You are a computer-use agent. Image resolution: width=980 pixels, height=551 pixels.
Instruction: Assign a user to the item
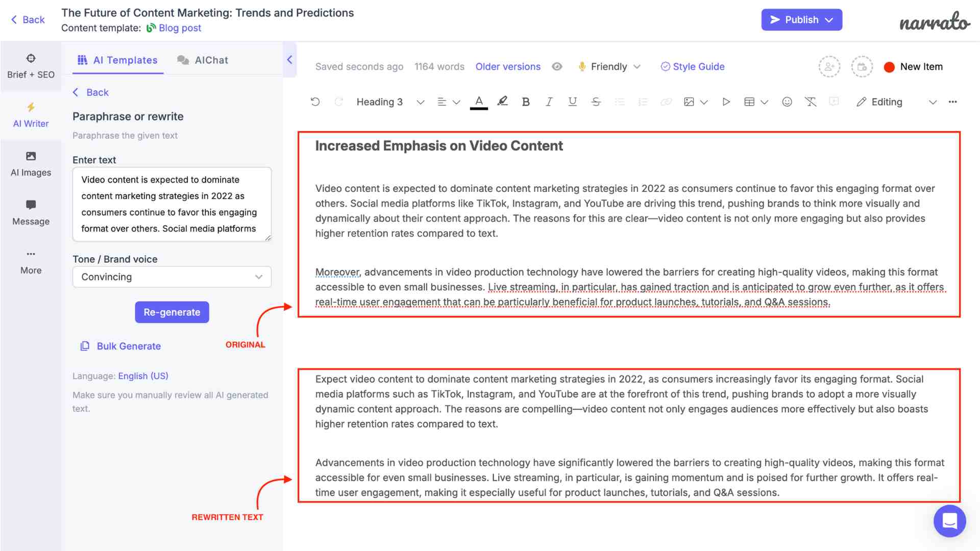[829, 67]
